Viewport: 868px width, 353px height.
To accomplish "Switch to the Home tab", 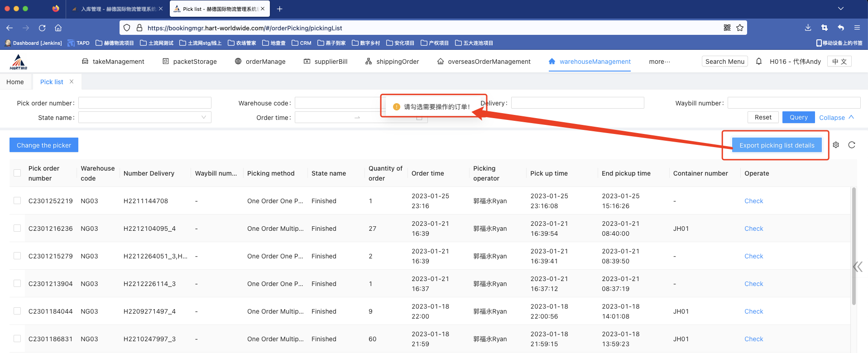I will click(x=15, y=82).
